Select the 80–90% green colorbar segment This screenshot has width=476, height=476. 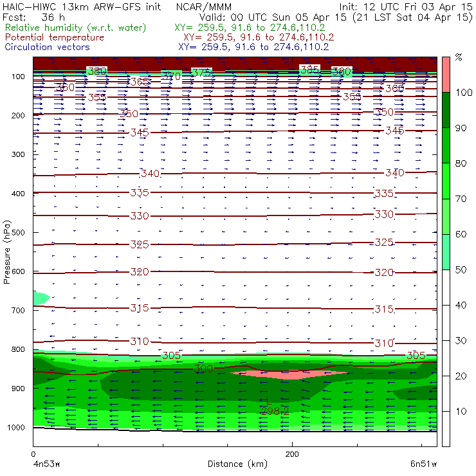[446, 145]
